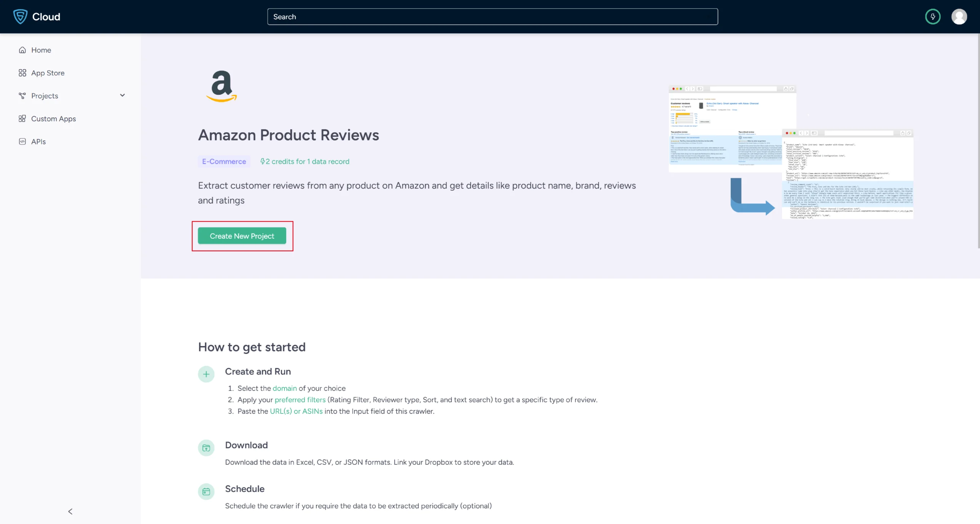The width and height of the screenshot is (980, 524).
Task: Click the APIs code icon
Action: click(22, 142)
